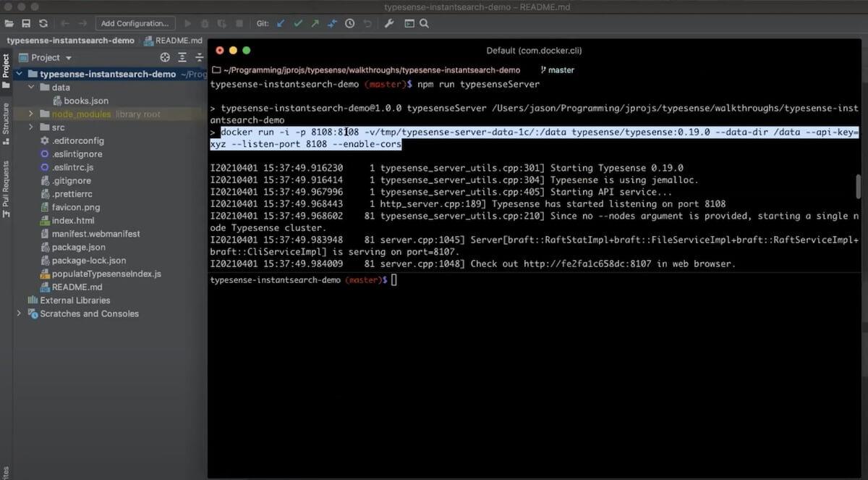Open the Project view selector dropdown

click(46, 57)
